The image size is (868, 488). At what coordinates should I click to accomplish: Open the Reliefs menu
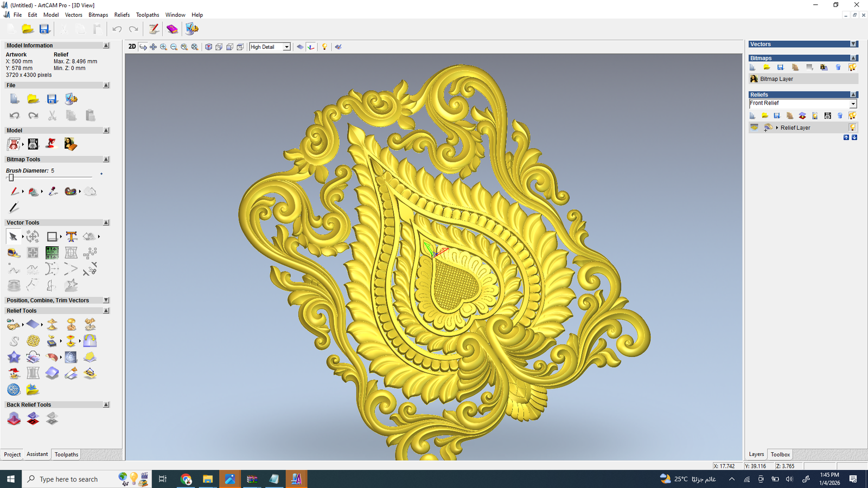tap(122, 15)
